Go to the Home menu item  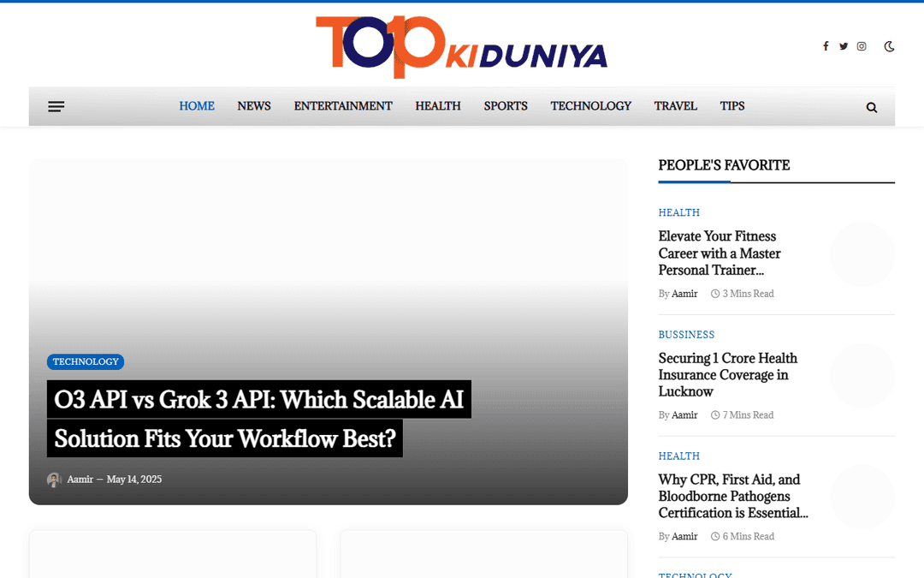tap(197, 106)
